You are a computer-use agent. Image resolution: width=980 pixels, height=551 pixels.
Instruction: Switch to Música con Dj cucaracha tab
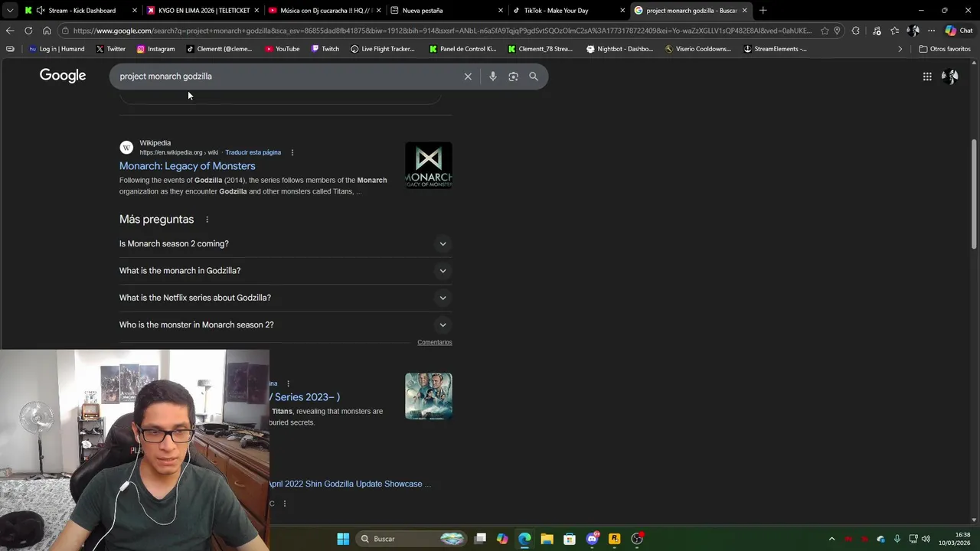point(325,11)
